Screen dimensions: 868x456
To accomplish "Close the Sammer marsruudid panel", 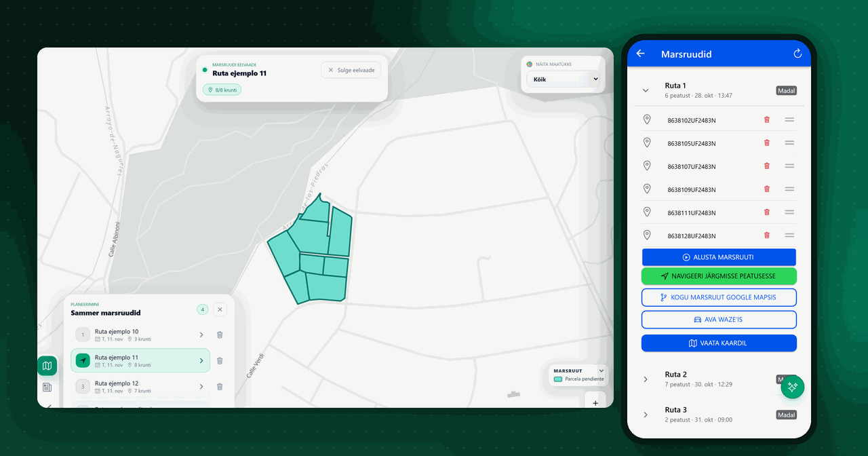I will (220, 309).
